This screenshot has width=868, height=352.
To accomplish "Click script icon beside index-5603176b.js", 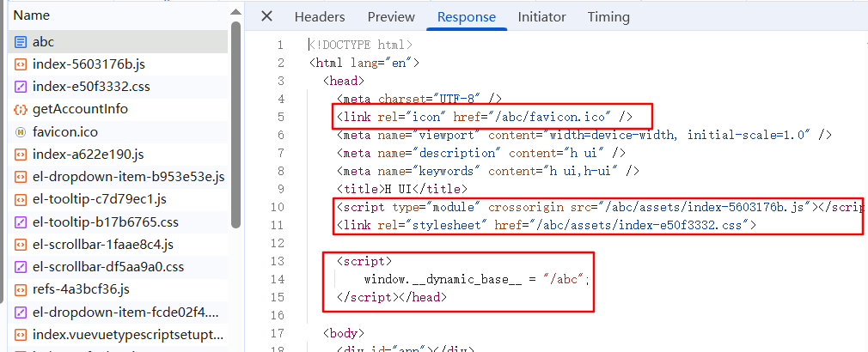I will [21, 64].
